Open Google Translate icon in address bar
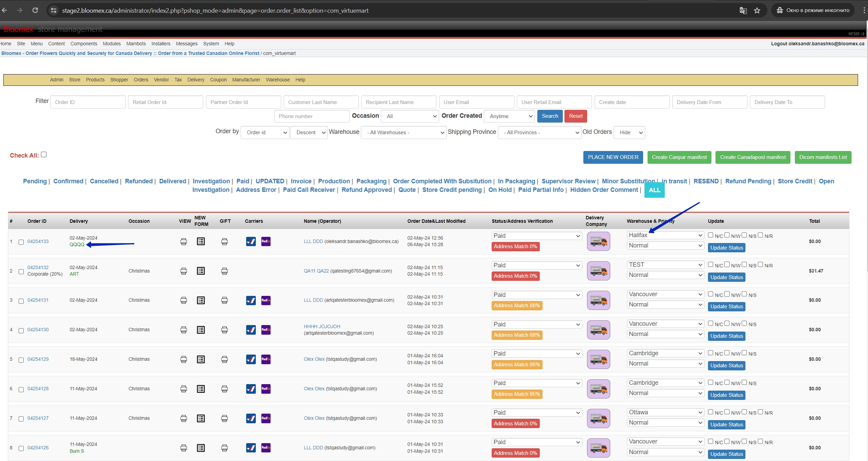 coord(743,10)
